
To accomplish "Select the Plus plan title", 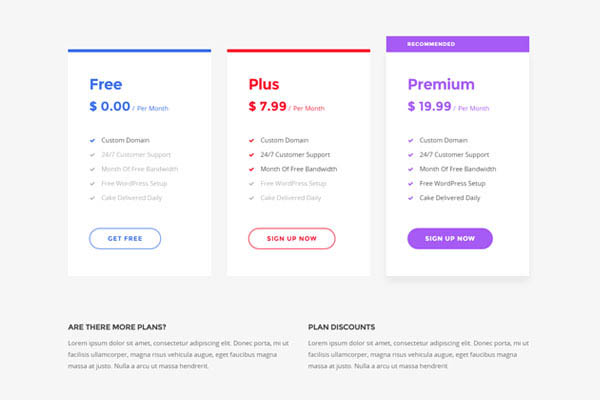I will pyautogui.click(x=264, y=84).
